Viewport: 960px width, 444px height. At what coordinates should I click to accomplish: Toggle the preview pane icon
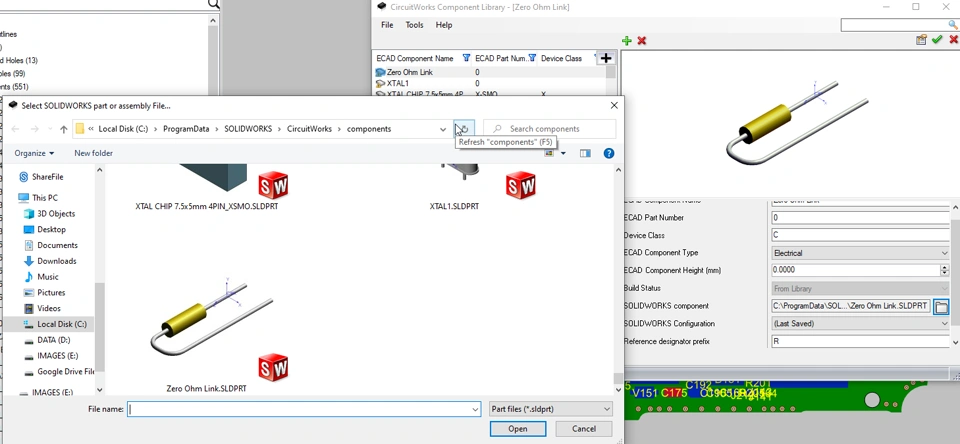[x=585, y=153]
